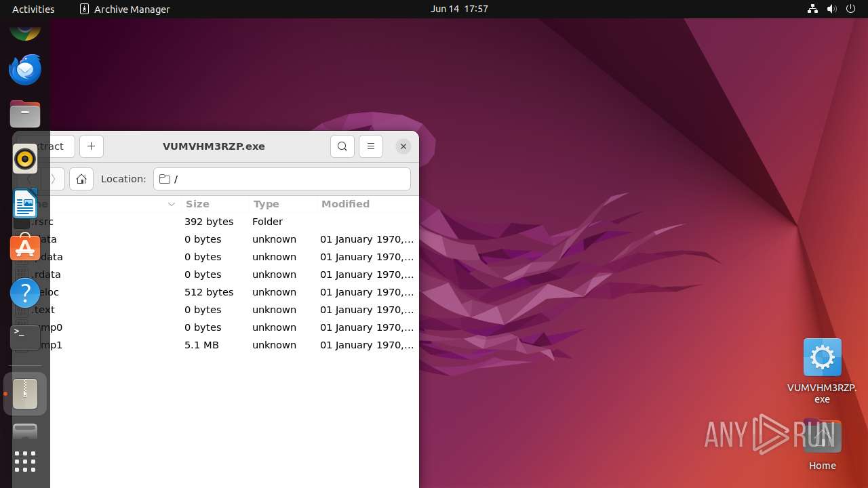Open LibreOffice Writer from the dock
This screenshot has height=488, width=868.
coord(25,203)
